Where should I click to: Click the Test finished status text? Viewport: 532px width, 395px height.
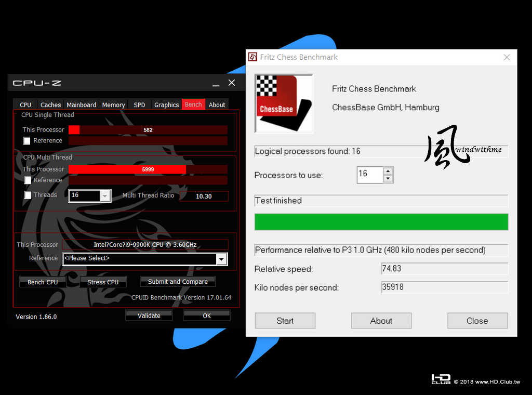278,201
